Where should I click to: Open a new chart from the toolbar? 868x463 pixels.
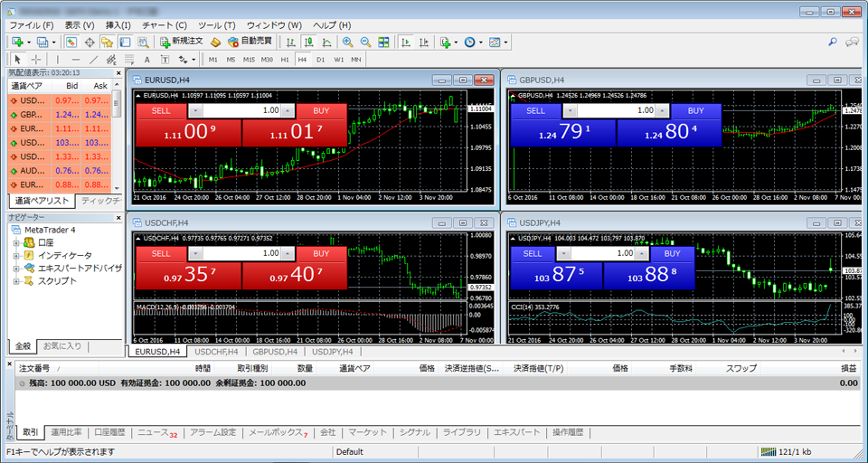19,43
